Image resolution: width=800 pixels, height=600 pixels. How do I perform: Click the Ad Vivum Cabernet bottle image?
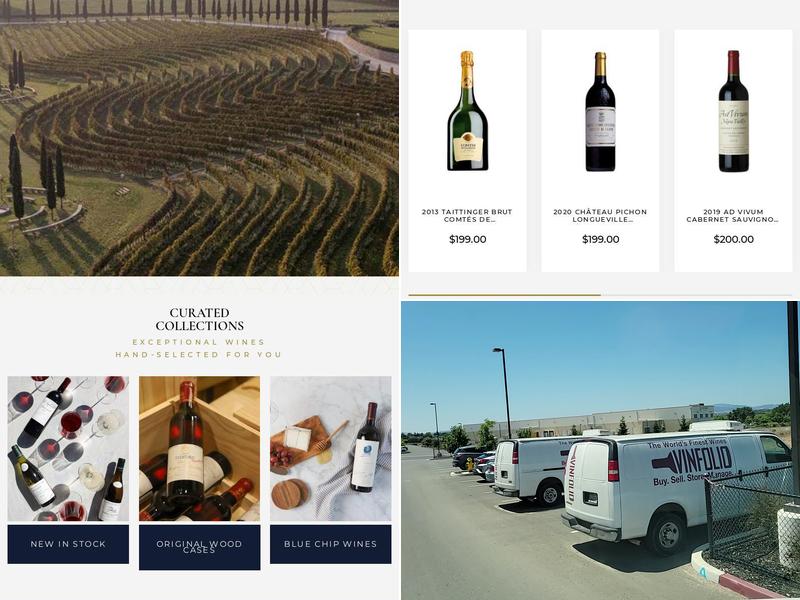coord(734,111)
